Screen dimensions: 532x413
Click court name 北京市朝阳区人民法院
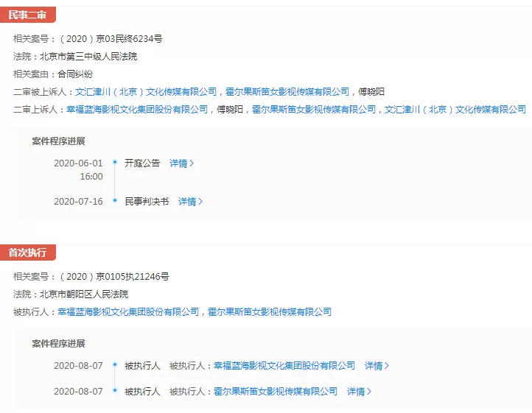point(84,294)
